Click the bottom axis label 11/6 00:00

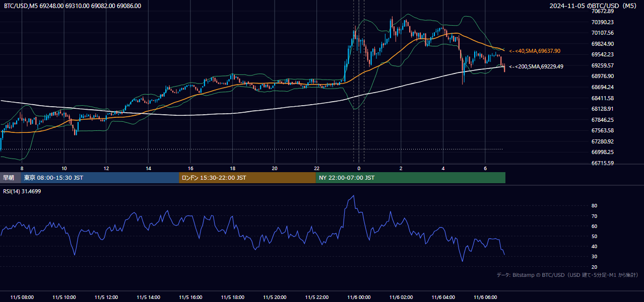[x=359, y=297]
